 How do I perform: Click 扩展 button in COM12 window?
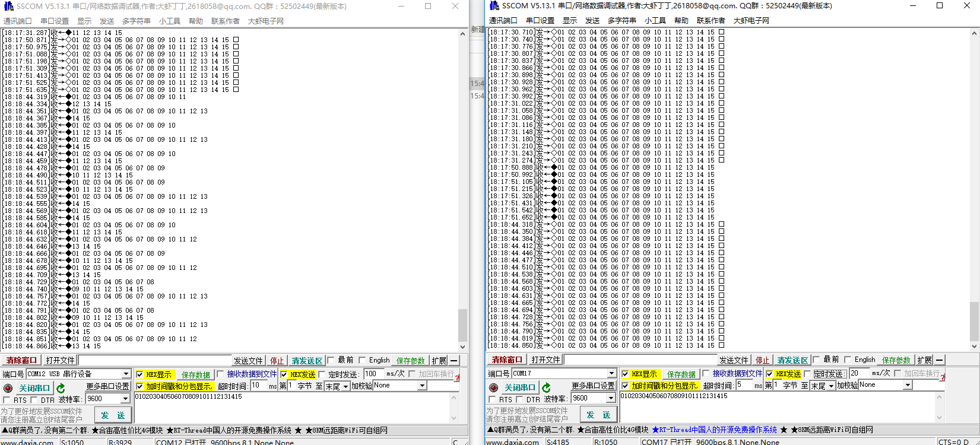(439, 361)
